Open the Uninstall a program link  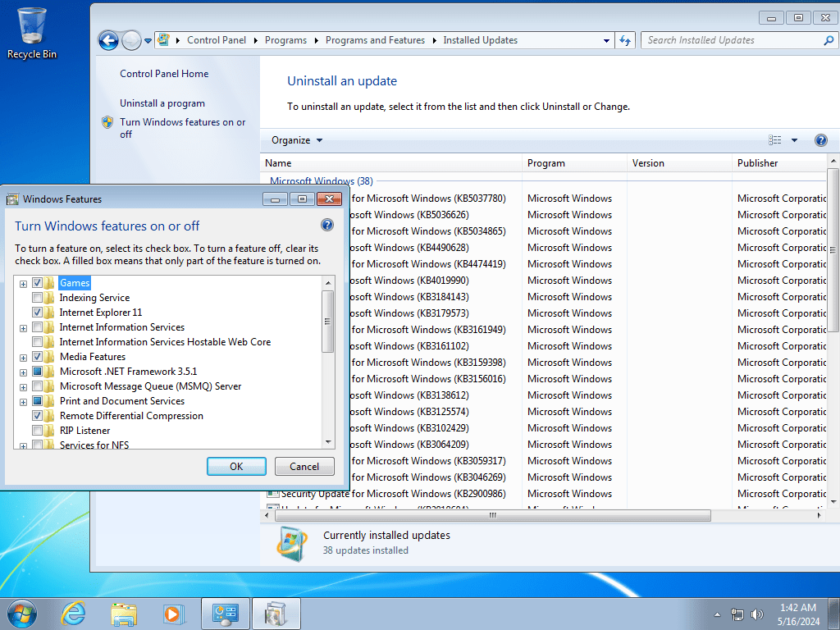pyautogui.click(x=162, y=103)
